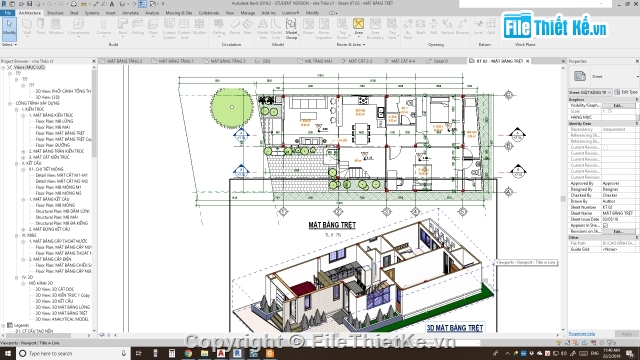Collapse the IV. 3D tree node
Image resolution: width=640 pixels, height=360 pixels.
point(16,277)
